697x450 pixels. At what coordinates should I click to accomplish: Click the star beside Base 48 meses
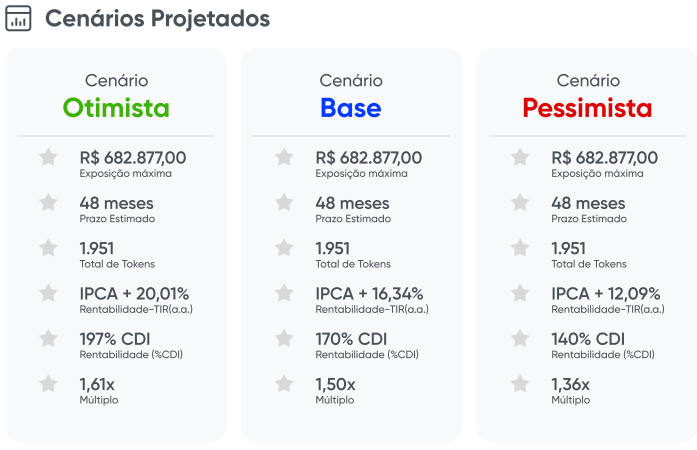pos(284,202)
